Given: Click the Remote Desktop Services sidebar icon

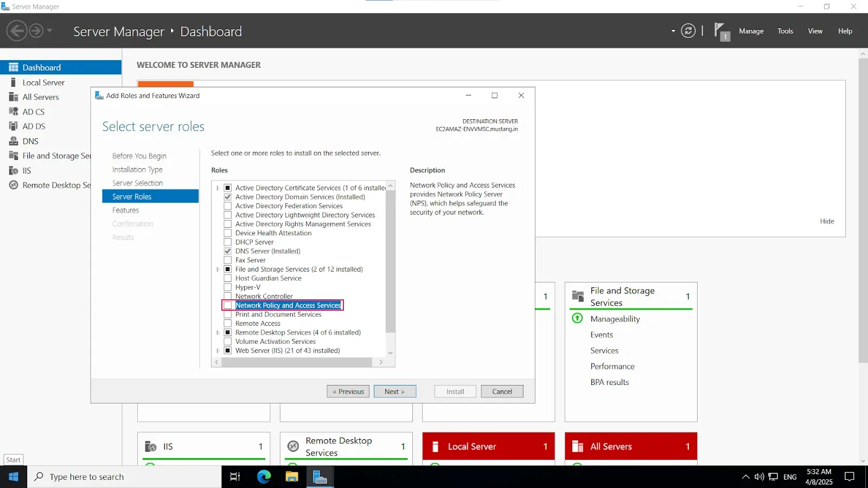Looking at the screenshot, I should click(x=14, y=185).
